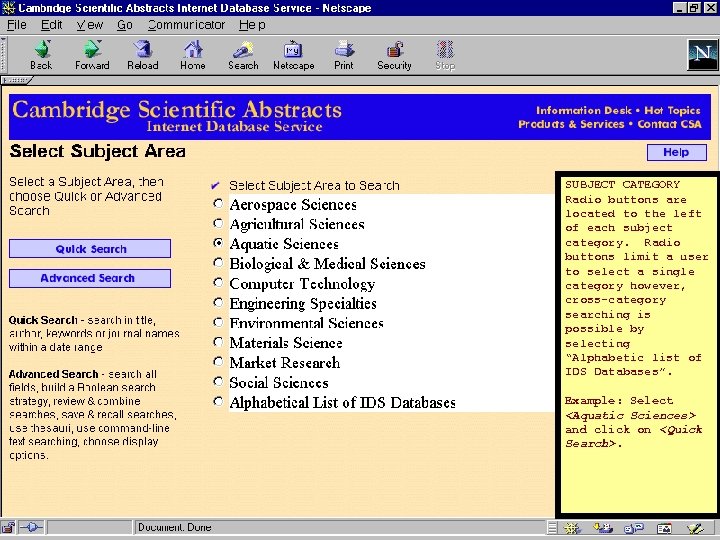Open the Go menu
Image resolution: width=720 pixels, height=540 pixels.
(124, 25)
